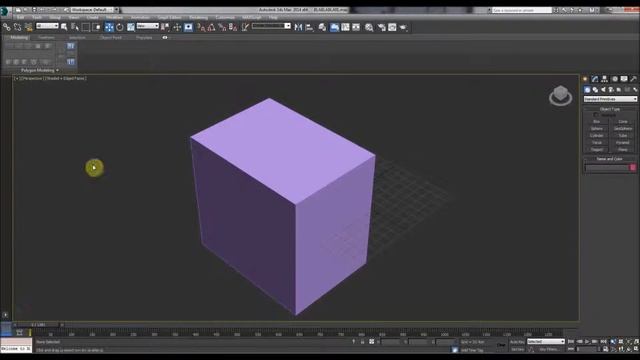The image size is (640, 360).
Task: Click the Sphere primitive button
Action: (x=597, y=129)
